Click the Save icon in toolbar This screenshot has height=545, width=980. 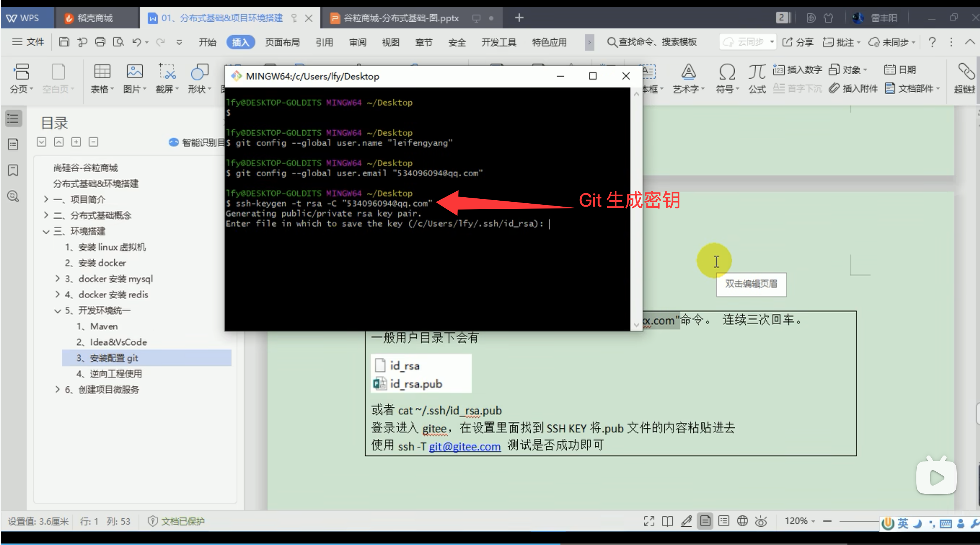pyautogui.click(x=64, y=42)
